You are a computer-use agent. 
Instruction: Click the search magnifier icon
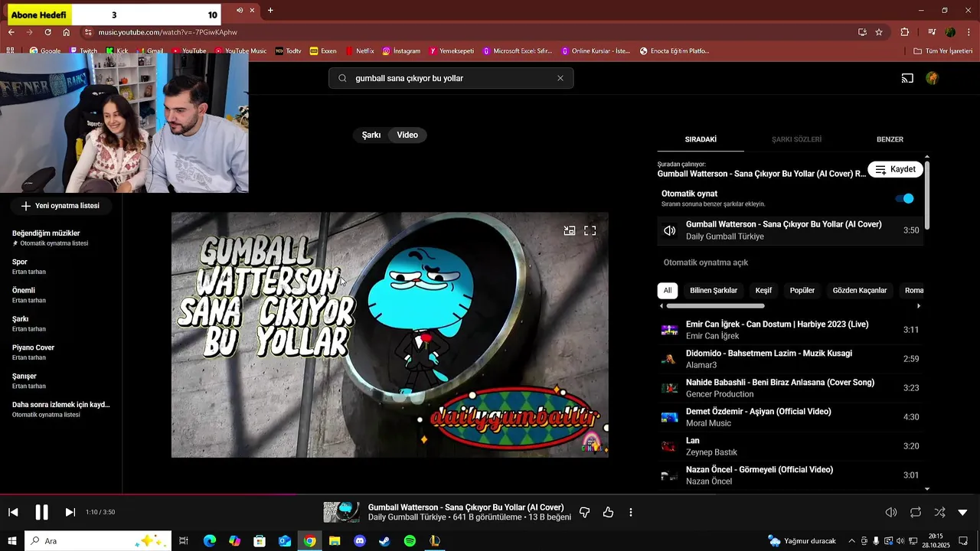coord(342,78)
